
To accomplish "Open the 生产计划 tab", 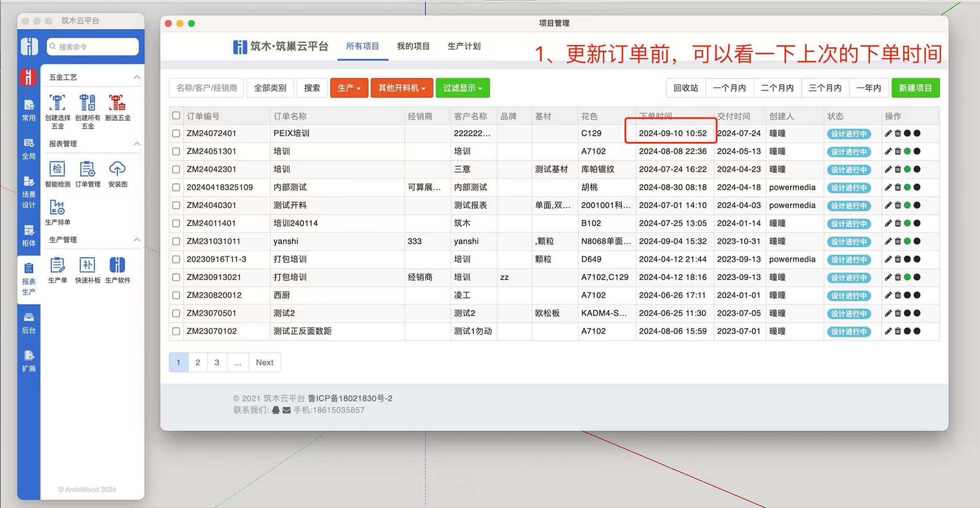I will [x=463, y=46].
